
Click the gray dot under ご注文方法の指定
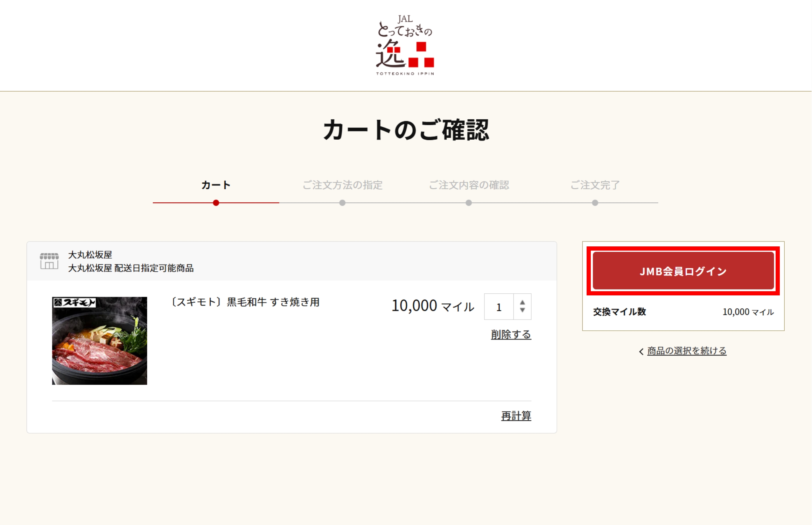pos(342,203)
